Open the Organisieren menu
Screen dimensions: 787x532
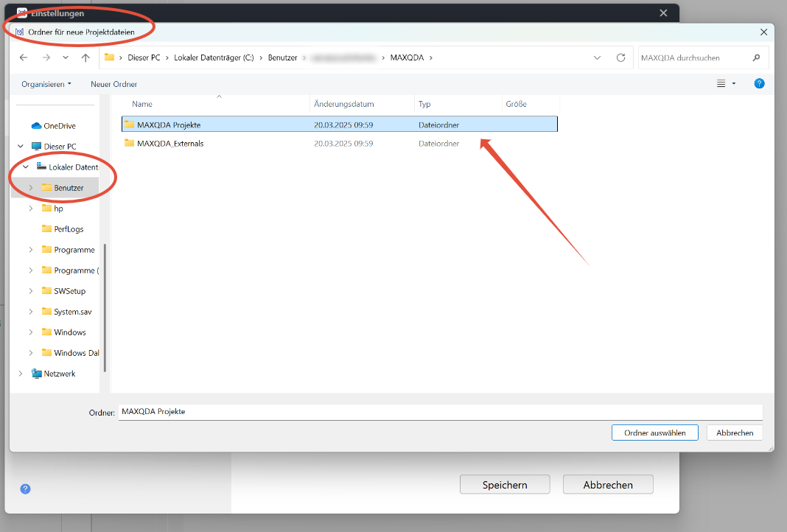pos(46,84)
